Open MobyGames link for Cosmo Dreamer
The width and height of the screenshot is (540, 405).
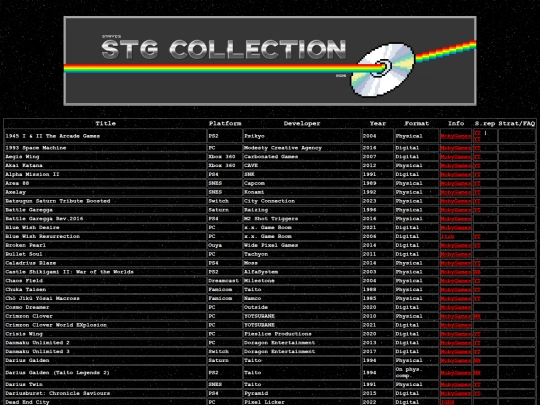[x=456, y=308]
